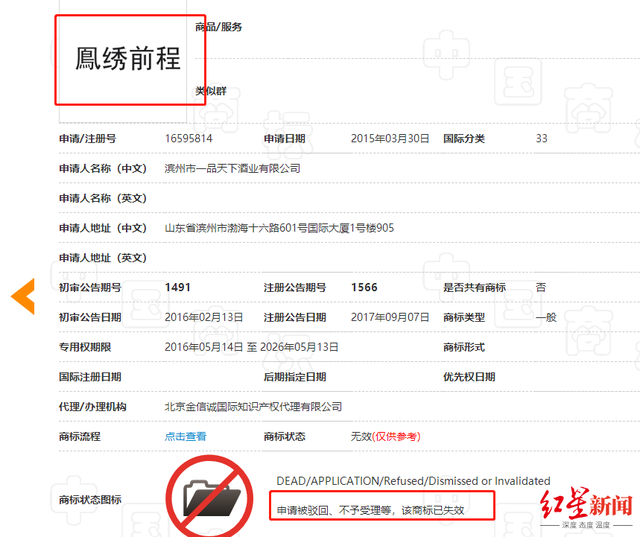Select the preliminary announcement date 2016年02月13日

click(x=204, y=317)
